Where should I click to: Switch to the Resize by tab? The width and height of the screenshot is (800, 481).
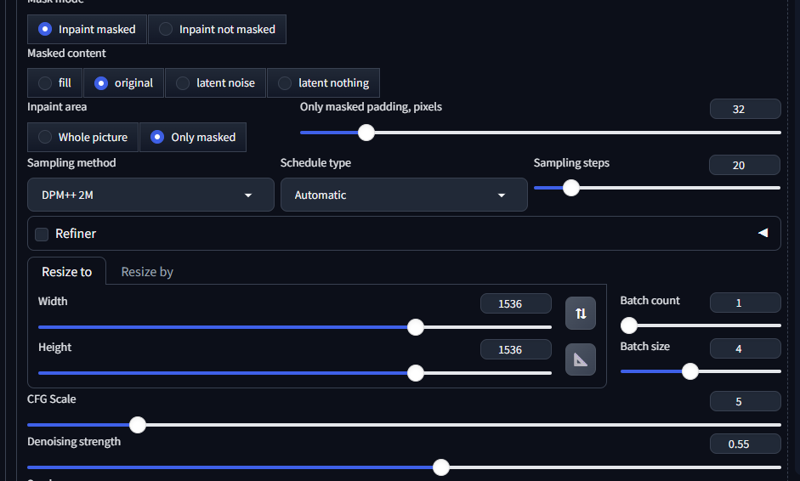147,271
